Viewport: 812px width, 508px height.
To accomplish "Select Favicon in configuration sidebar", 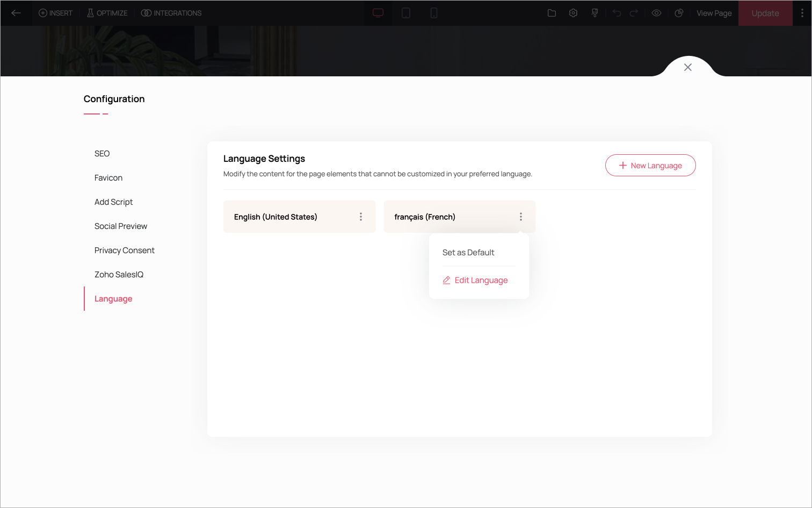I will (x=108, y=178).
